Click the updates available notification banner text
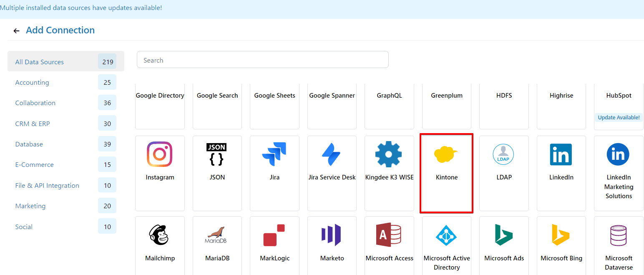 [x=81, y=8]
